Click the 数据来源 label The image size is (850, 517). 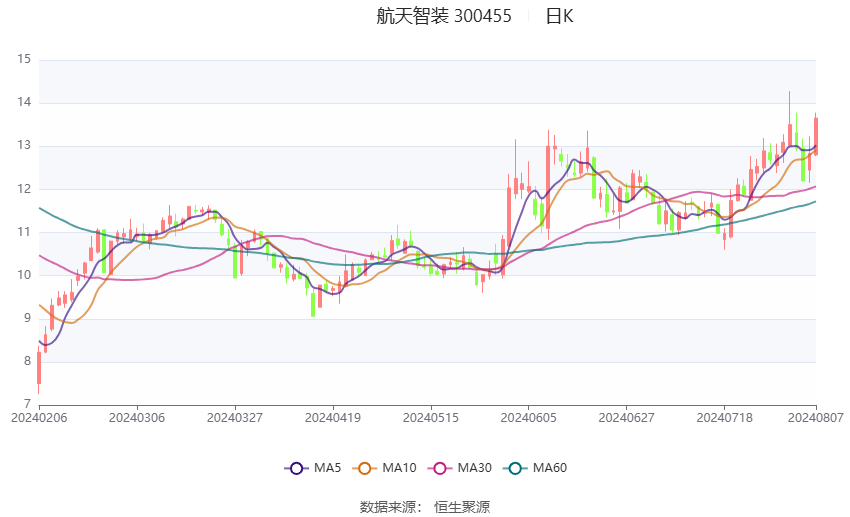(388, 507)
